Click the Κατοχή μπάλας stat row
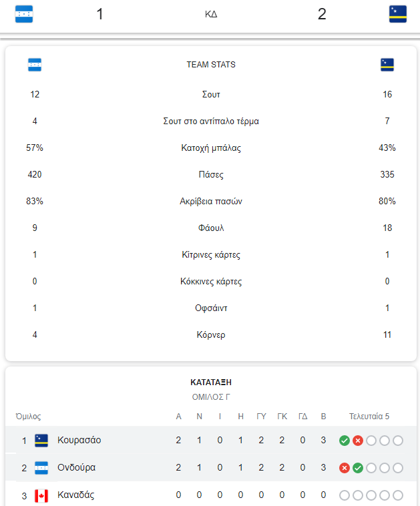 [211, 148]
